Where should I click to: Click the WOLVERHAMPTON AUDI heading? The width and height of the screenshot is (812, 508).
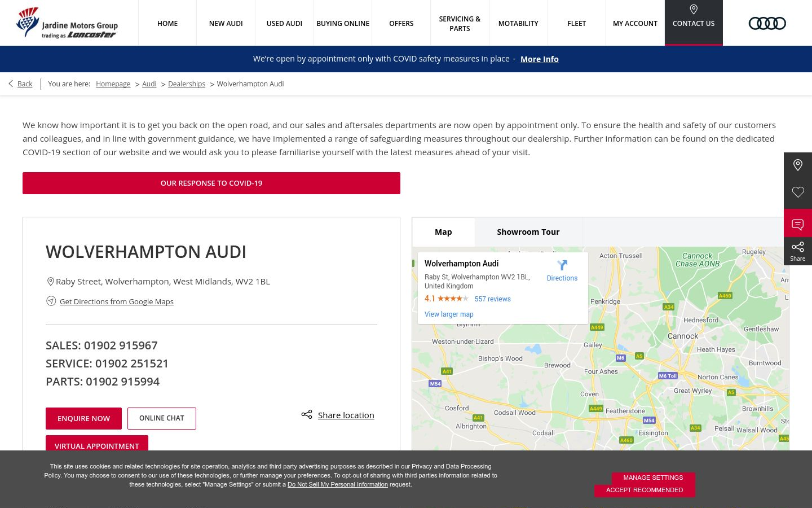click(146, 252)
